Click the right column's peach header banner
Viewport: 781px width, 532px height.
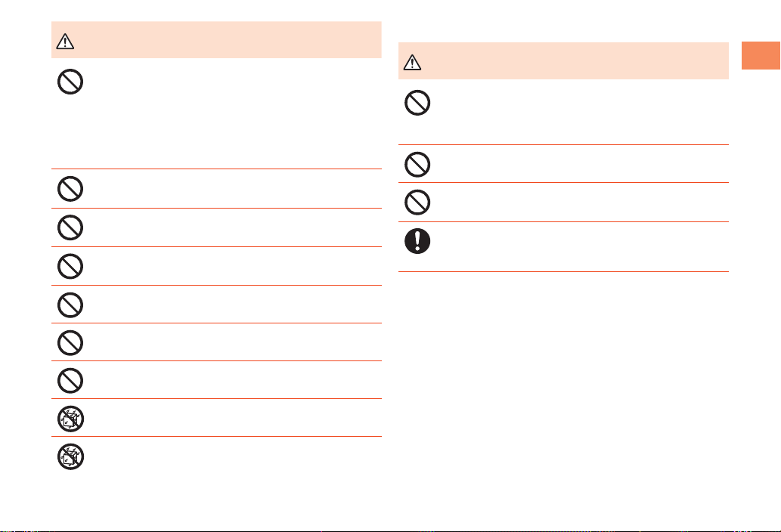point(563,60)
